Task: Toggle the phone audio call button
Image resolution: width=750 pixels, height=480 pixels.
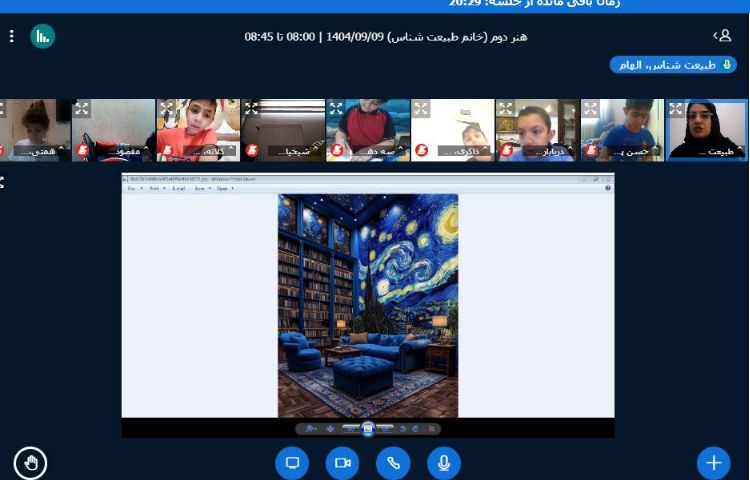Action: pos(393,463)
